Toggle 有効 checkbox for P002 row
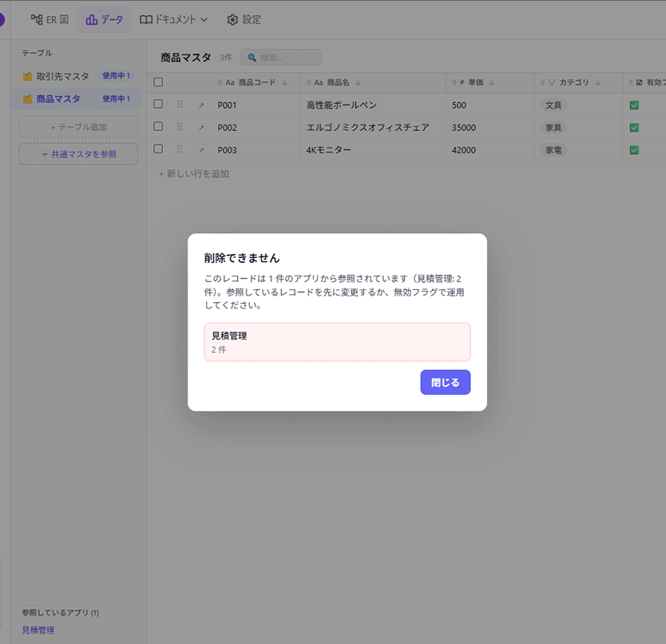 click(x=634, y=128)
